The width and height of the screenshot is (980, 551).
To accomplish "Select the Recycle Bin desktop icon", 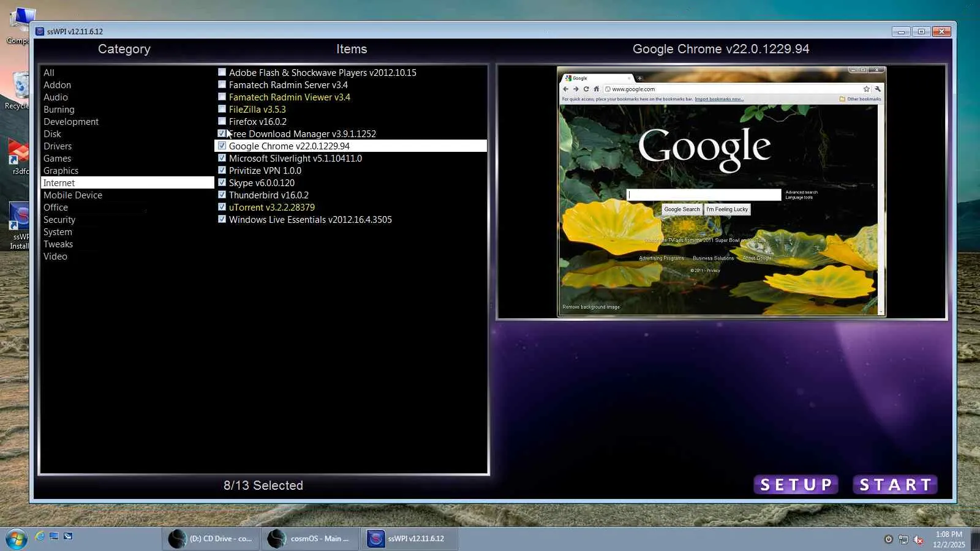I will (18, 91).
